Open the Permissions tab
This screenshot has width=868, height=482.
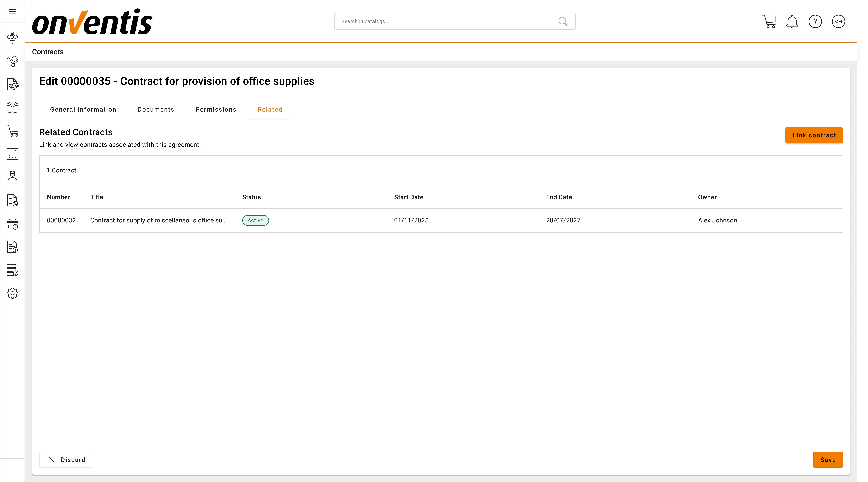tap(216, 109)
